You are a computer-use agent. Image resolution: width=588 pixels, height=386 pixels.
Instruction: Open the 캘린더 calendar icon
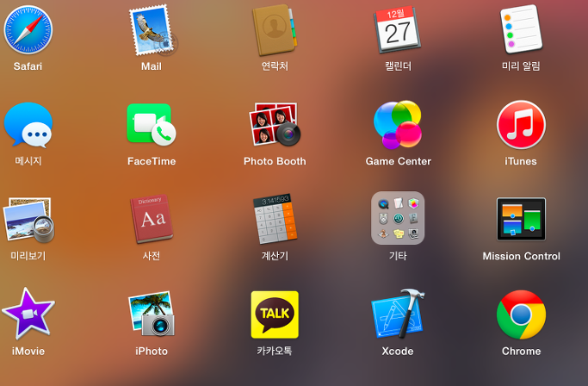click(x=398, y=30)
